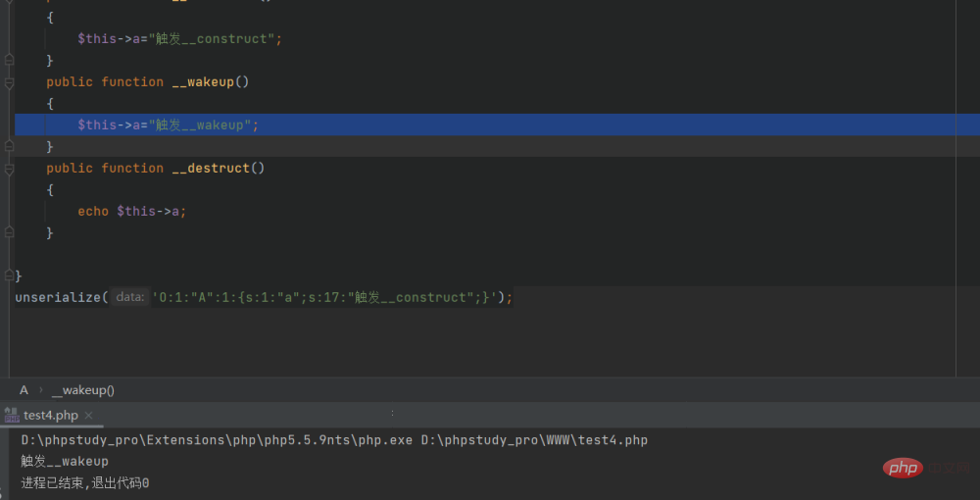Click the __wakeup function name in code
The height and width of the screenshot is (500, 980).
203,82
